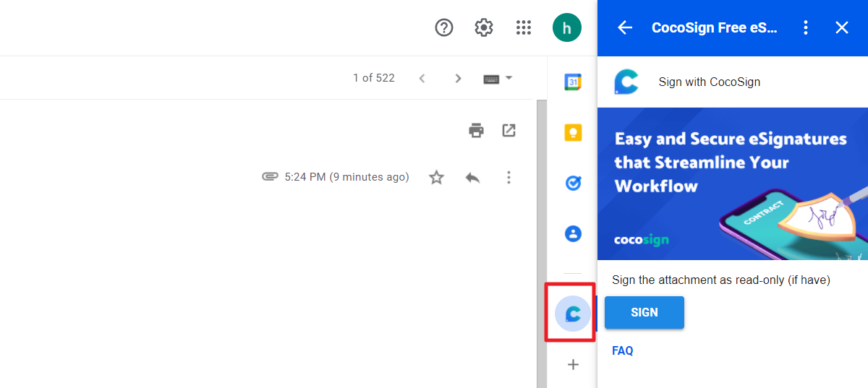This screenshot has height=388, width=868.
Task: Select CocoSign add-on icon in sidebar
Action: click(573, 314)
